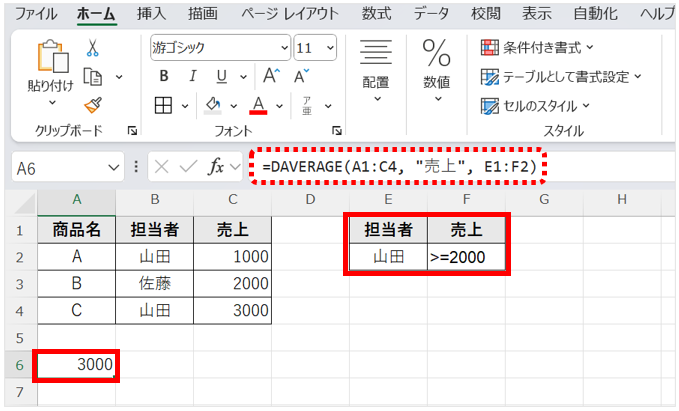679x411 pixels.
Task: Increase font size with large A
Action: [x=272, y=76]
